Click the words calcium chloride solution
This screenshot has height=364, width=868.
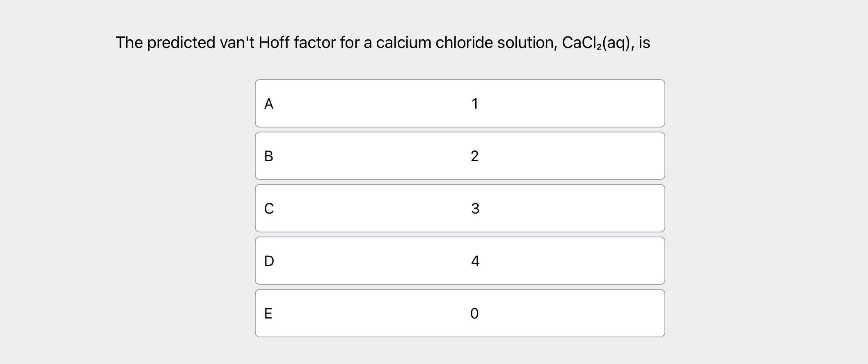pos(466,43)
